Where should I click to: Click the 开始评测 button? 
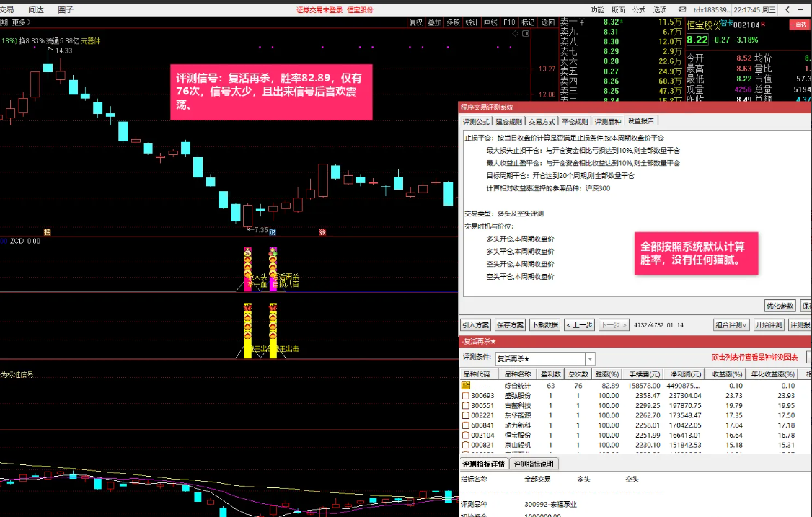coord(768,325)
